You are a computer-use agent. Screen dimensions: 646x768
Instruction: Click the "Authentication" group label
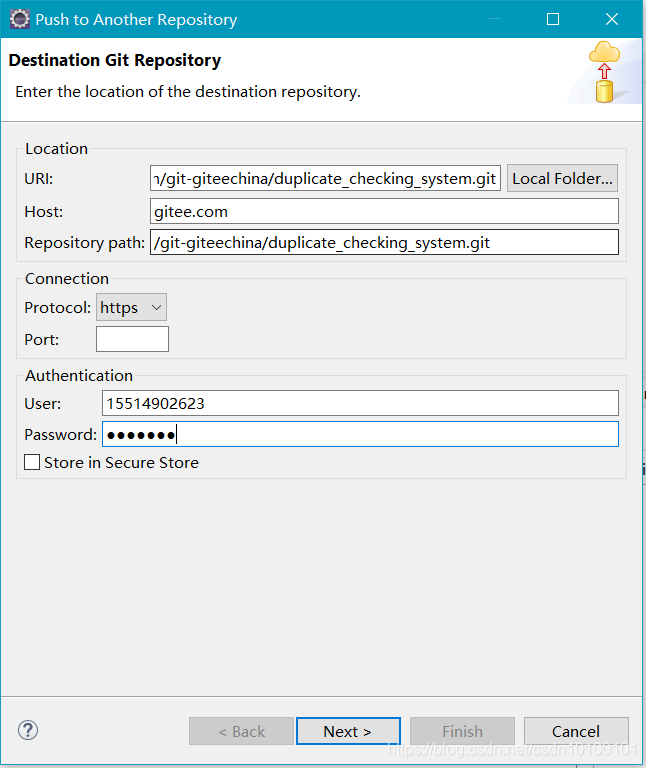coord(79,375)
